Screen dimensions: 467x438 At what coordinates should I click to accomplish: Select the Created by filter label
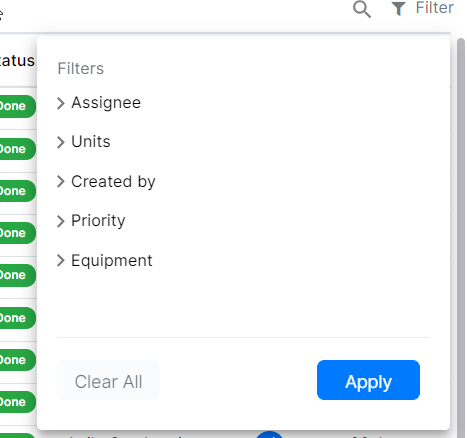click(113, 182)
